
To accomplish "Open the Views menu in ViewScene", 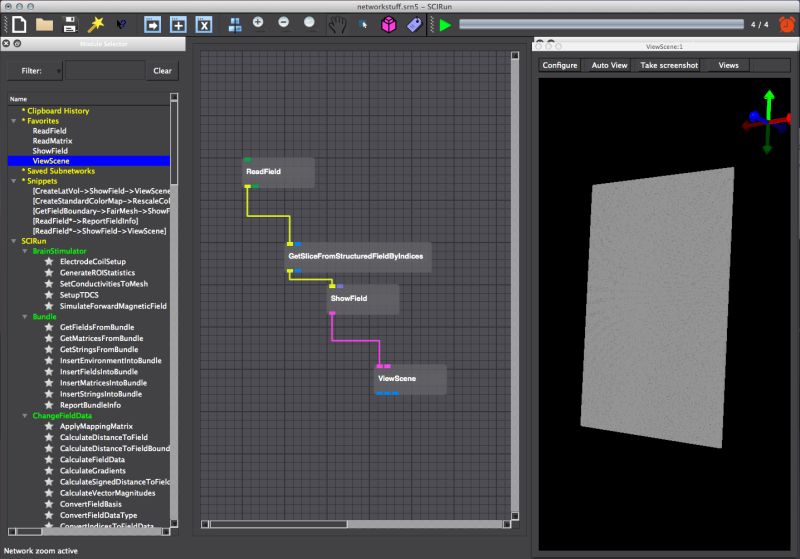I will (729, 65).
